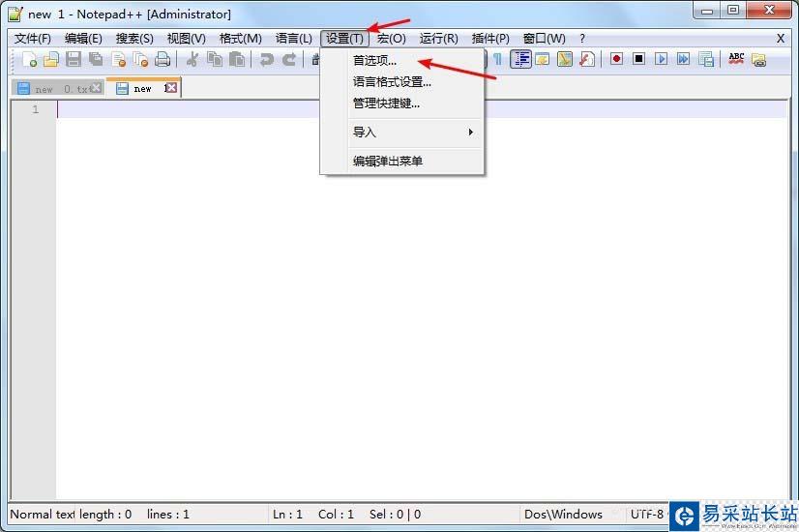Click the Dos\Windows status entry
This screenshot has height=532, width=799.
click(563, 515)
